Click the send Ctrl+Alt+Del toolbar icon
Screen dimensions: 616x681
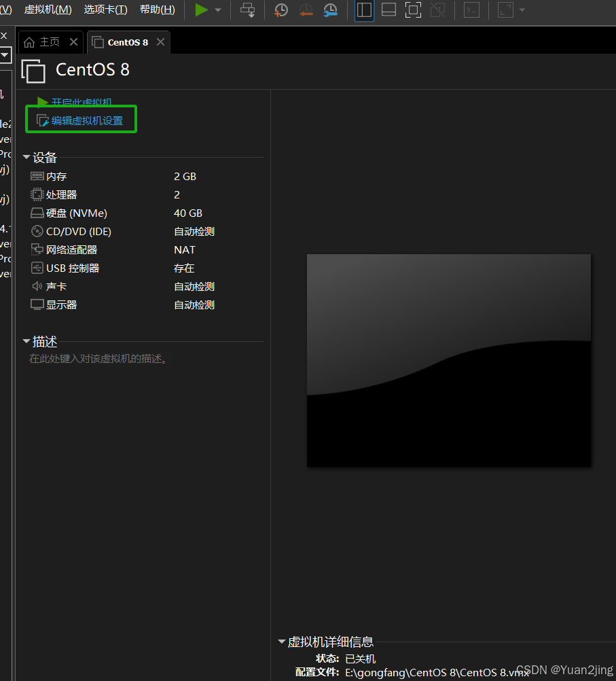(248, 10)
